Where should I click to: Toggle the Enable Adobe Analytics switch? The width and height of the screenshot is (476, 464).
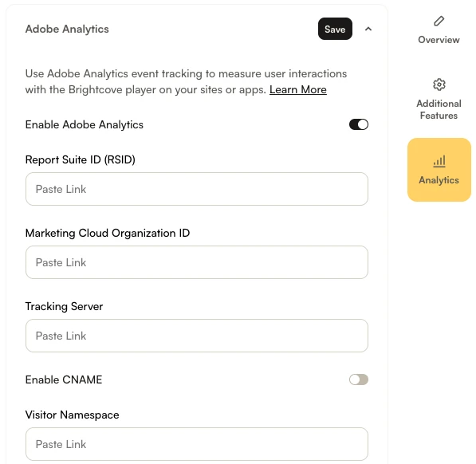pyautogui.click(x=359, y=124)
